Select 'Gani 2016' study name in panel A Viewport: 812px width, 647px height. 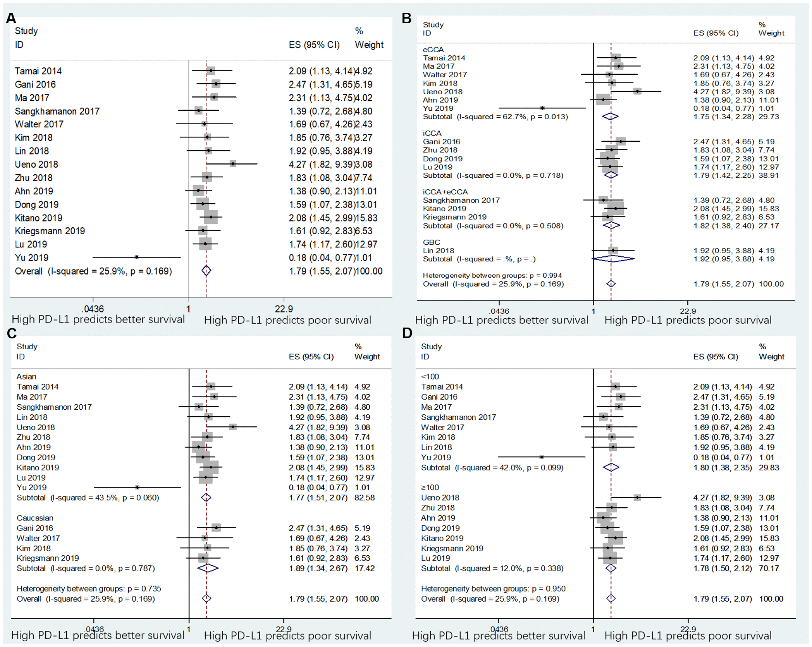[35, 84]
